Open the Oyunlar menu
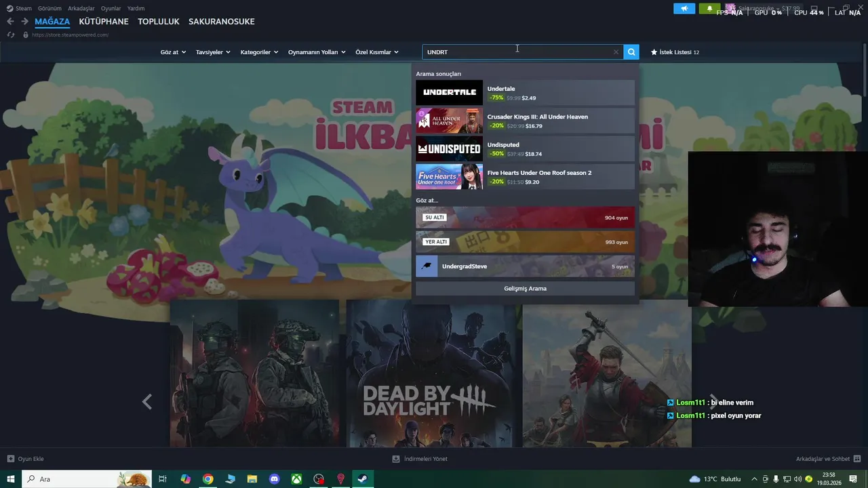The width and height of the screenshot is (868, 488). [x=111, y=8]
